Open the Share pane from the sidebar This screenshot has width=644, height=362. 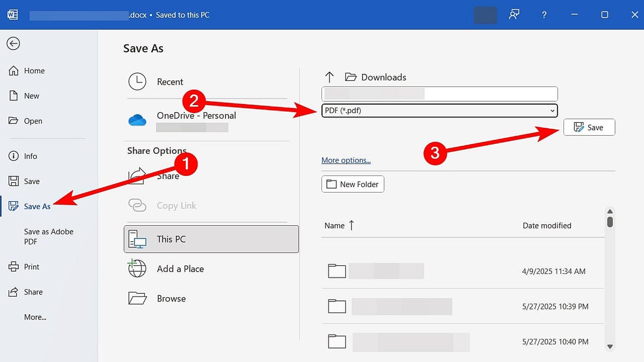(33, 292)
